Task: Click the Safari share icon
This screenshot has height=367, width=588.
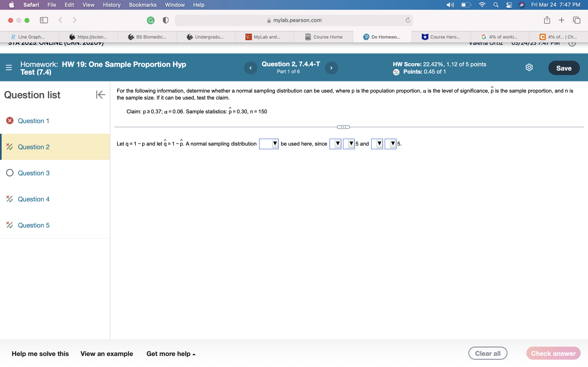Action: [547, 20]
